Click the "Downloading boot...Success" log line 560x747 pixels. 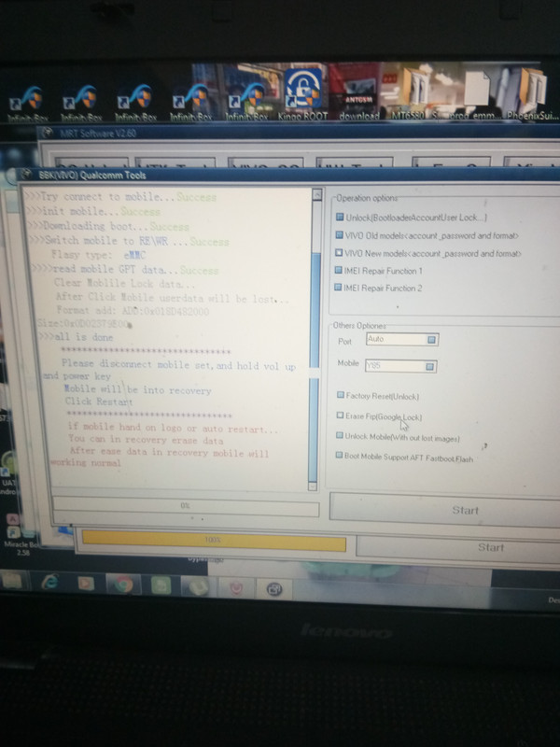pyautogui.click(x=110, y=226)
